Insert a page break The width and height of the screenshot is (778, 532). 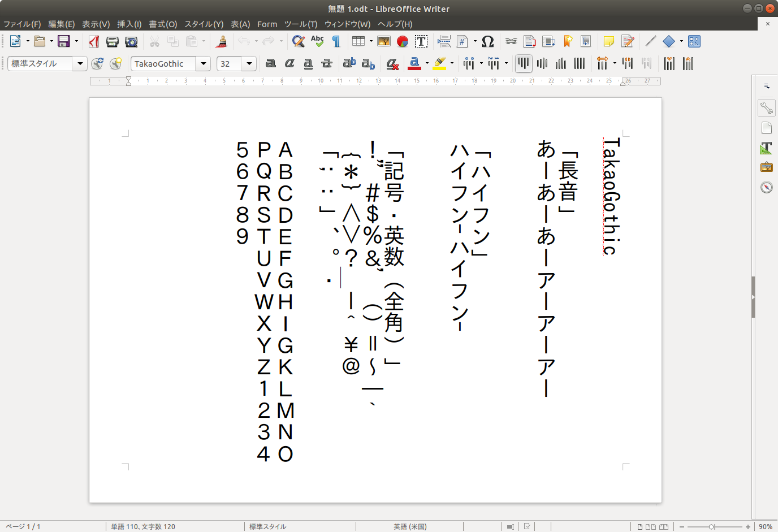[444, 41]
